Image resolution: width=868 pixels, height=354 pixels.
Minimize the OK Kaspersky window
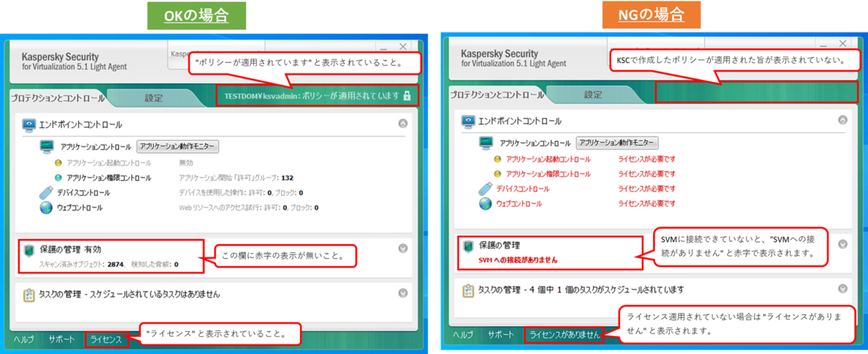(383, 48)
